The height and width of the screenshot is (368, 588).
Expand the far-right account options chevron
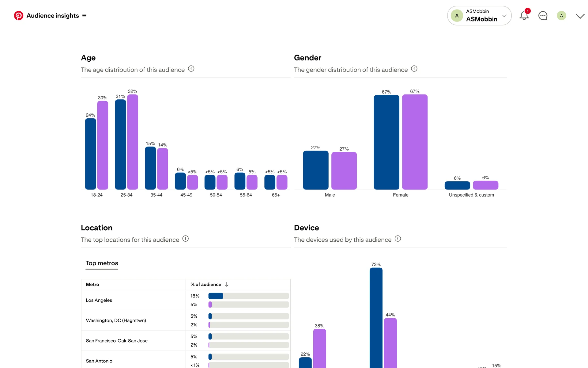(580, 16)
